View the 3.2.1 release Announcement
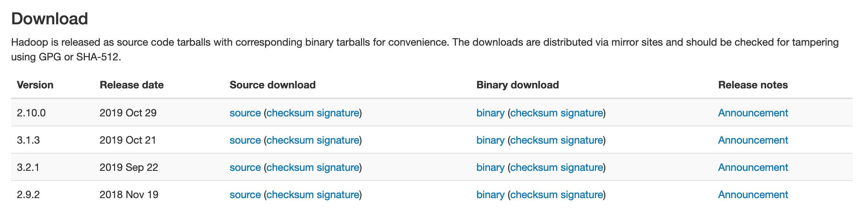This screenshot has width=868, height=218. pyautogui.click(x=753, y=167)
